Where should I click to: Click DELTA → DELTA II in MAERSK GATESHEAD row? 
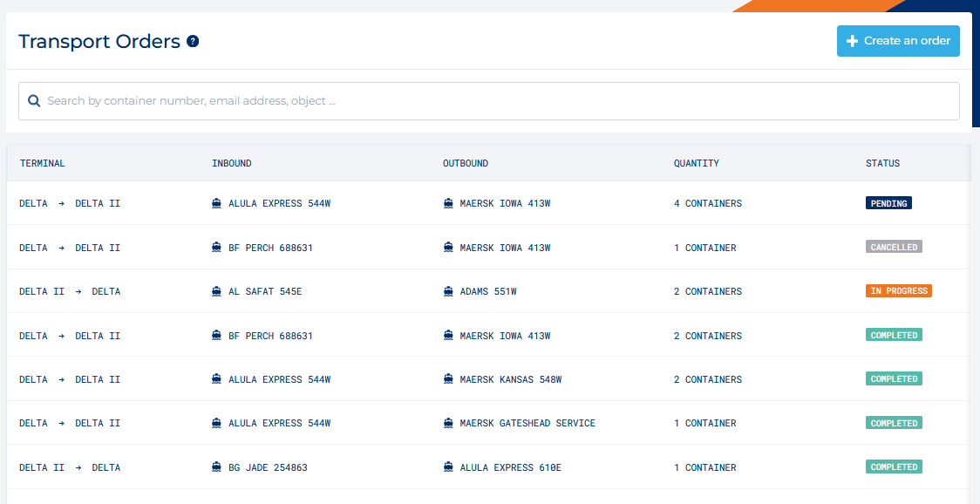click(70, 423)
